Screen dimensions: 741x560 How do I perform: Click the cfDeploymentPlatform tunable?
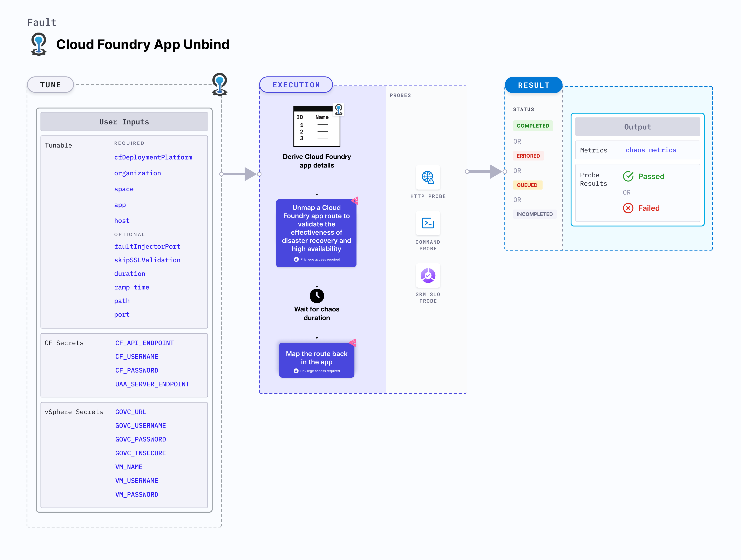pyautogui.click(x=153, y=157)
